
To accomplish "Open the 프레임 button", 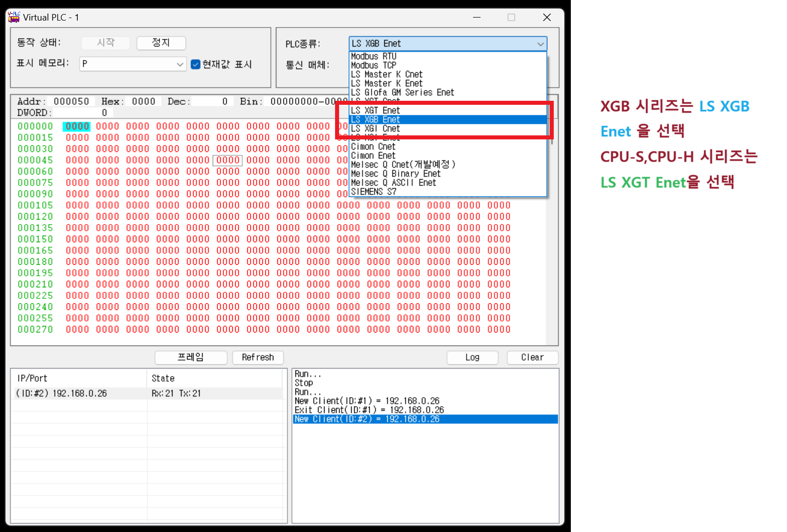I will click(191, 357).
